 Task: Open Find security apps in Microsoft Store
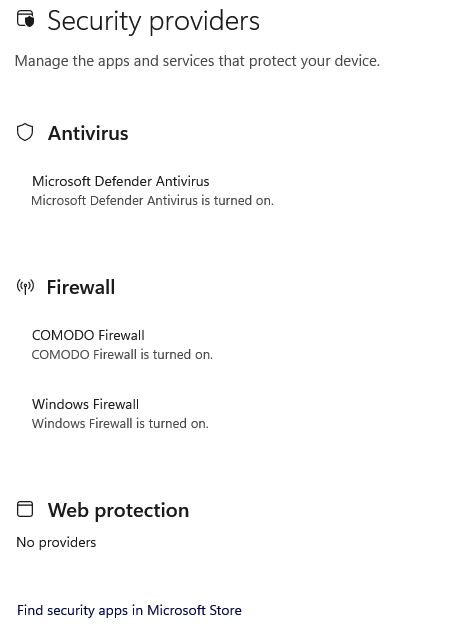pyautogui.click(x=129, y=610)
